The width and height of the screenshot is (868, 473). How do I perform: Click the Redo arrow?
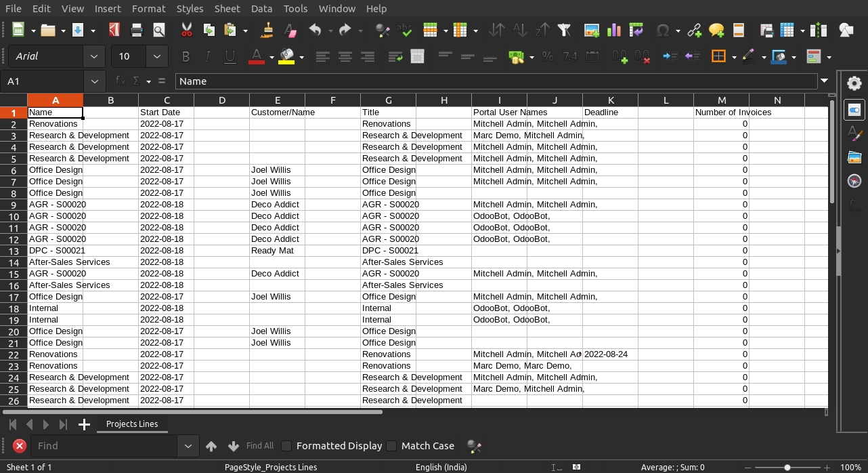pyautogui.click(x=345, y=30)
